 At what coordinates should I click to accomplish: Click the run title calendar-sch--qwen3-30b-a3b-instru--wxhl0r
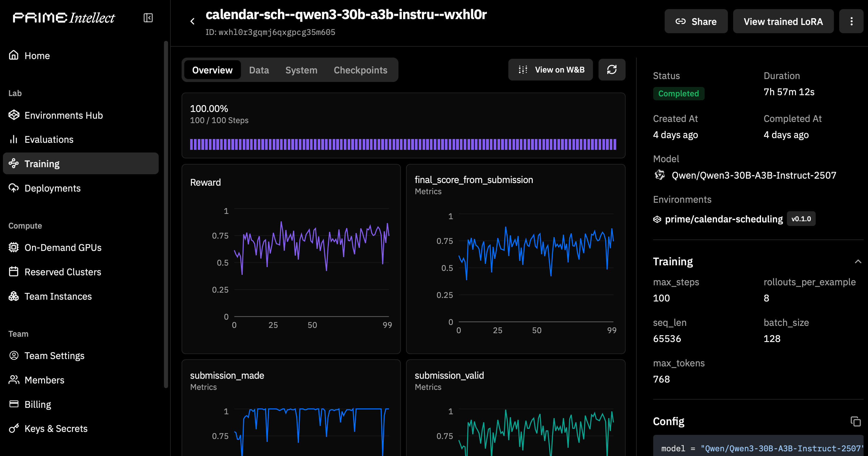coord(346,14)
